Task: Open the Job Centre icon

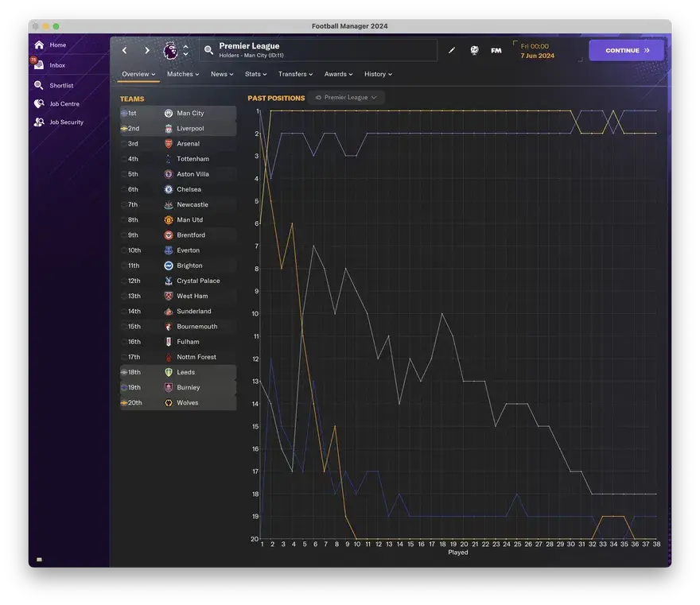Action: [x=39, y=103]
